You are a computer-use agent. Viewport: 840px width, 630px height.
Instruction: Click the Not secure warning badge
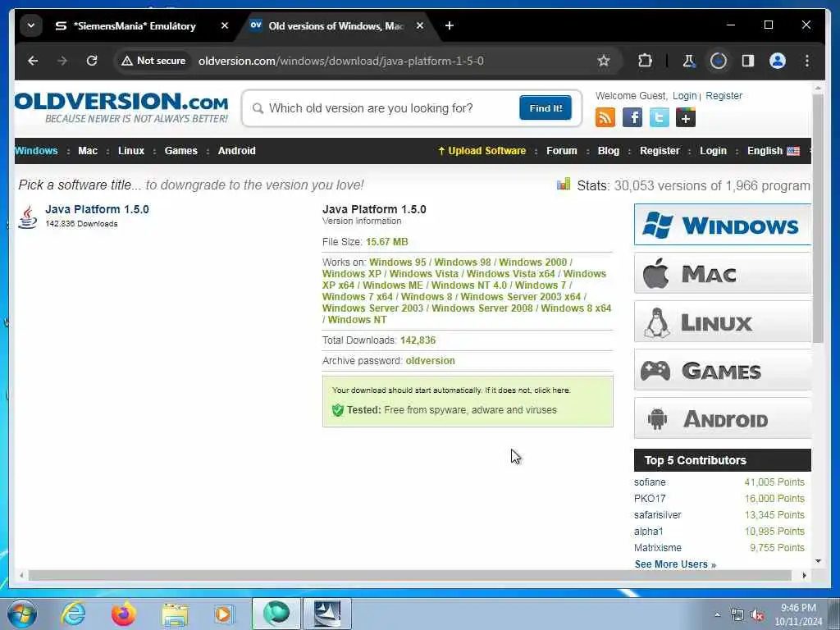[153, 61]
